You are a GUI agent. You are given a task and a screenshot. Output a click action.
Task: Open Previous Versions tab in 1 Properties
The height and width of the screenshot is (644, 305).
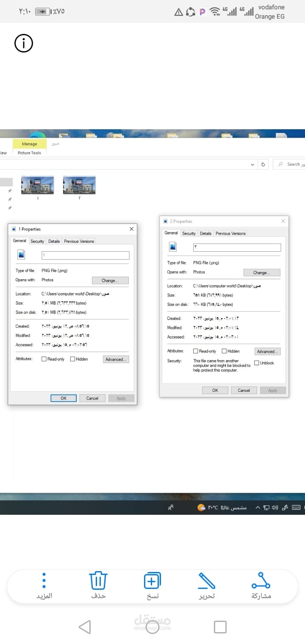(79, 241)
